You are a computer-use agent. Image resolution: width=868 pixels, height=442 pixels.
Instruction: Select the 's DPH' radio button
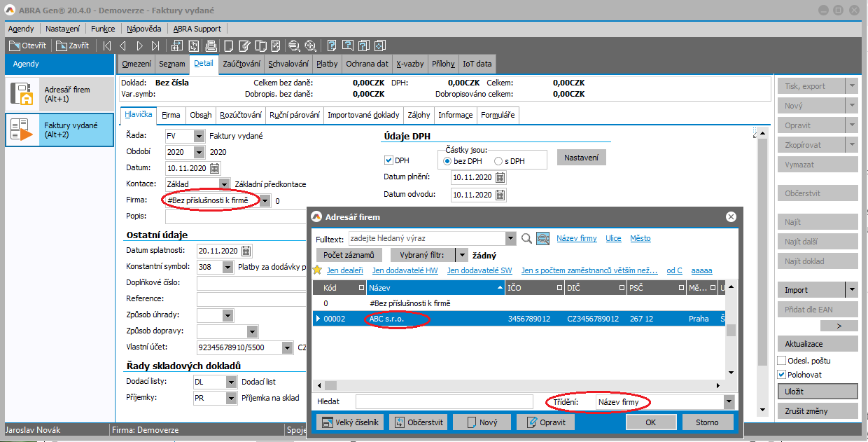pos(498,161)
